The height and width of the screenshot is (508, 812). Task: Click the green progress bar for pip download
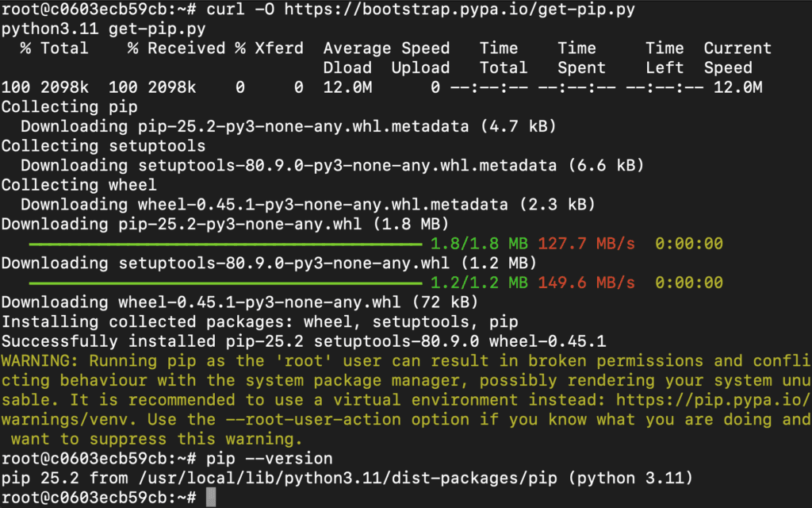(x=226, y=244)
